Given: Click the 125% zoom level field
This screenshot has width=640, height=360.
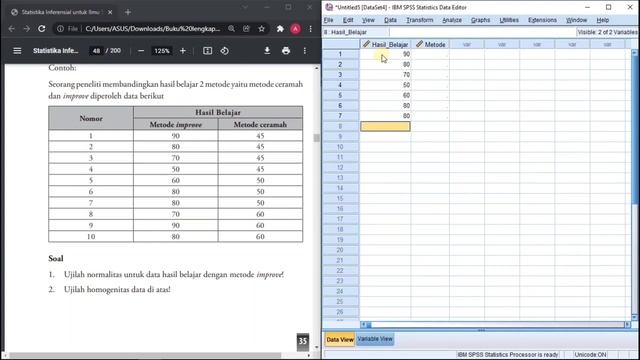Looking at the screenshot, I should point(162,51).
